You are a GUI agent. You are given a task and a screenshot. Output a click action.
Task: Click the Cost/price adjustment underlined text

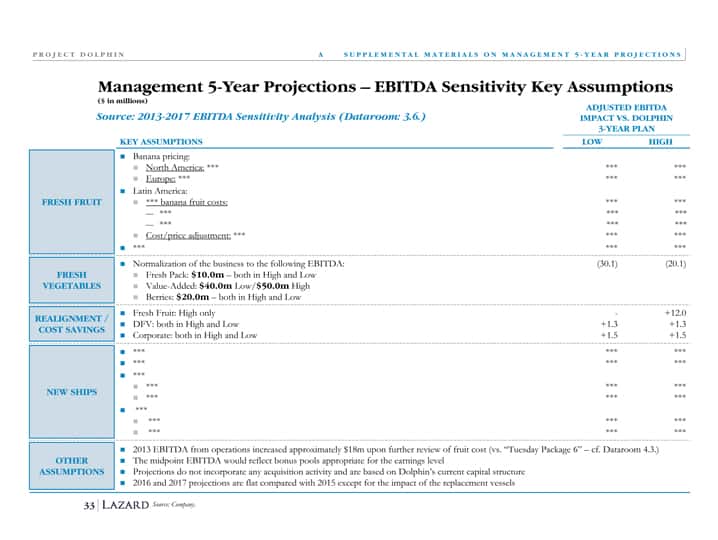188,235
